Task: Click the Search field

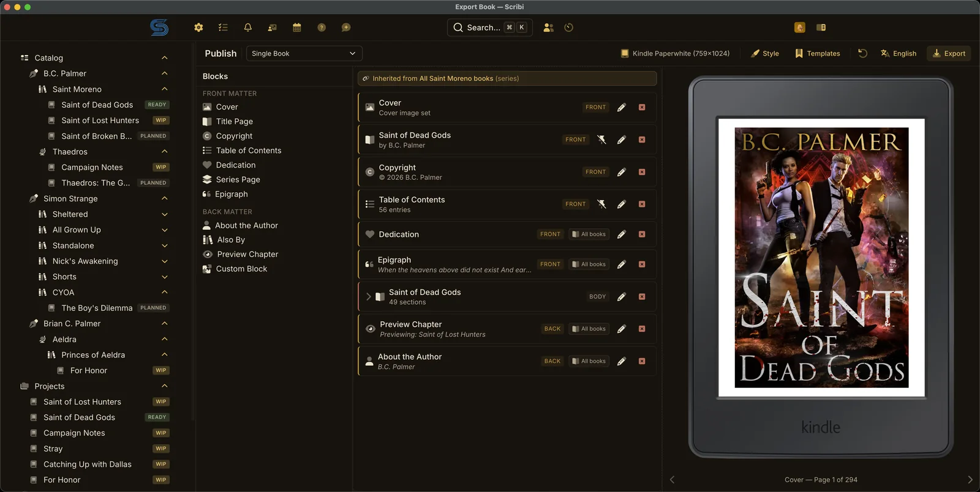Action: [489, 28]
